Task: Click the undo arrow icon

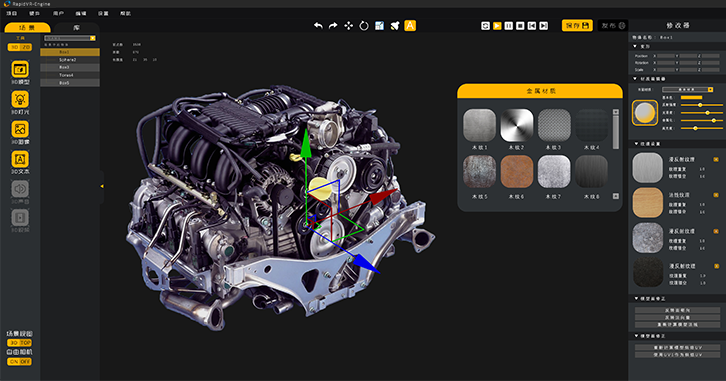Action: 318,26
